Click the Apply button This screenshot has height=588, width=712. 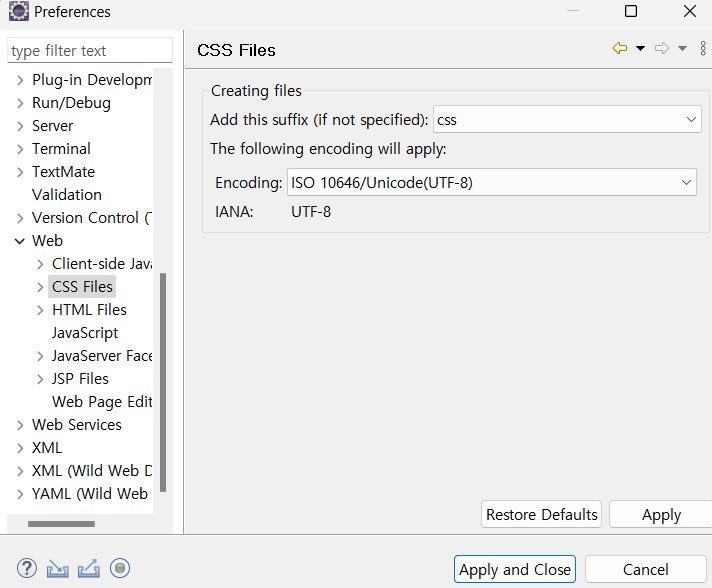661,514
